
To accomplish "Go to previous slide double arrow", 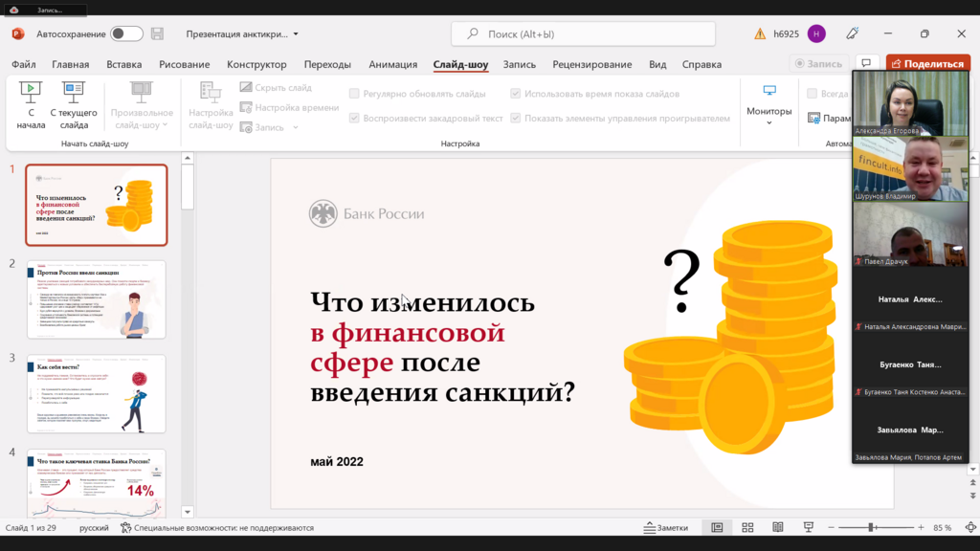I will tap(972, 482).
